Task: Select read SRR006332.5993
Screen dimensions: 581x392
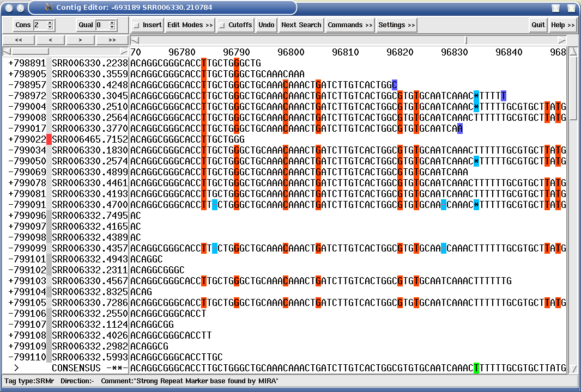Action: point(90,357)
